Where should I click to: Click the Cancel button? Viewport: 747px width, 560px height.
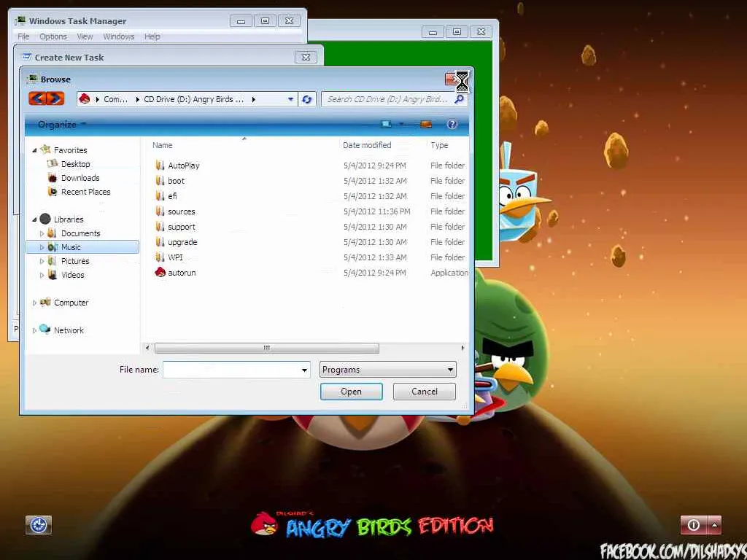click(x=424, y=392)
